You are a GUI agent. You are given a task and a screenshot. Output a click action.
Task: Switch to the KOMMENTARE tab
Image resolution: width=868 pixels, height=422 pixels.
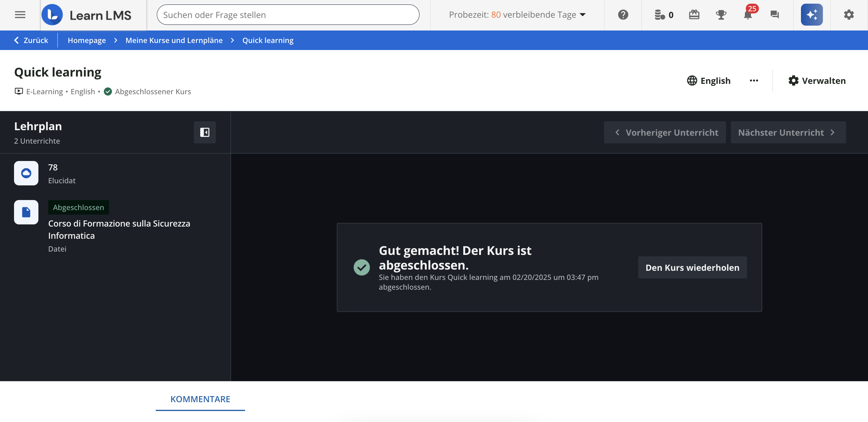tap(200, 399)
